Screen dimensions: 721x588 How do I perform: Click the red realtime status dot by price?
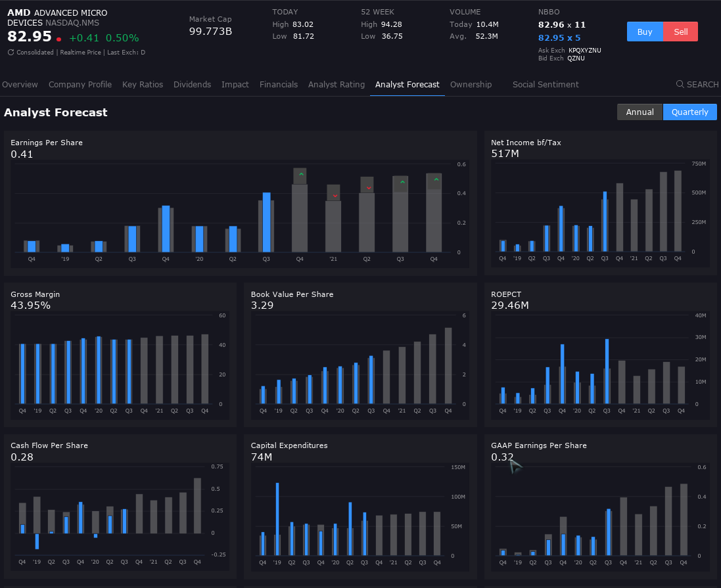tap(59, 39)
